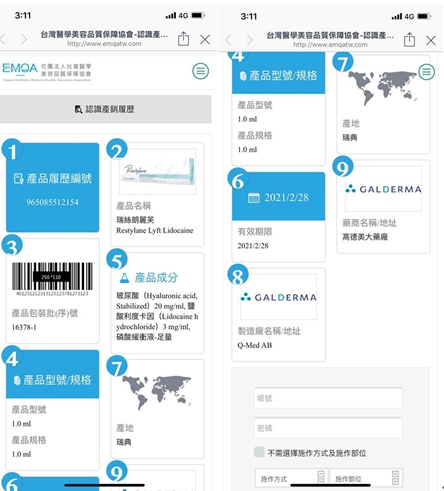Focus the 帳號 account input field
444x491 pixels.
[328, 398]
